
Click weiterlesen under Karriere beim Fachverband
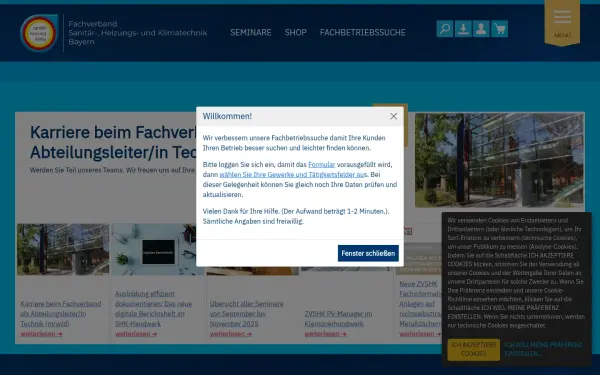tap(41, 334)
